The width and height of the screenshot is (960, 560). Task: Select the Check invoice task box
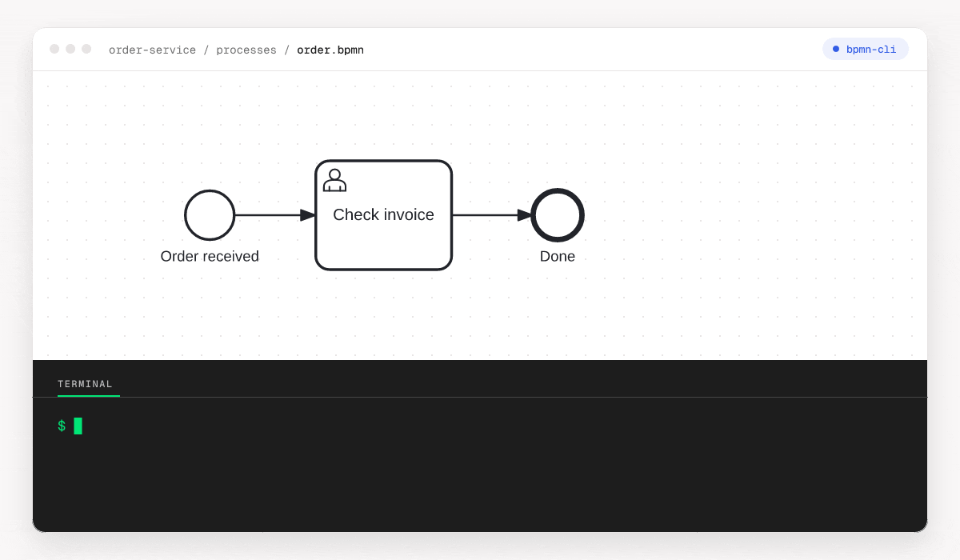pyautogui.click(x=384, y=215)
